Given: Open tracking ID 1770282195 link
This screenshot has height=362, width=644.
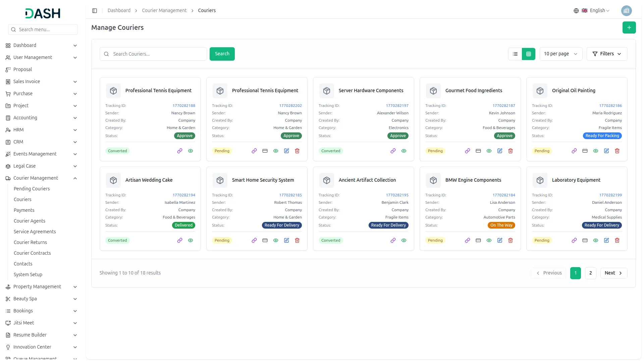Looking at the screenshot, I should tap(397, 195).
